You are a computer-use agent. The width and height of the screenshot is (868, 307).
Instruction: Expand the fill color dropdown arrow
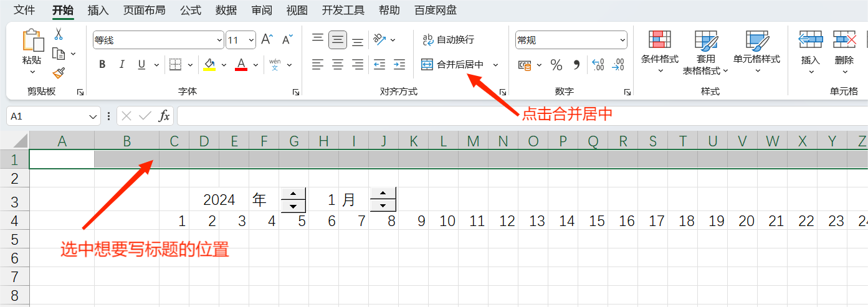222,64
